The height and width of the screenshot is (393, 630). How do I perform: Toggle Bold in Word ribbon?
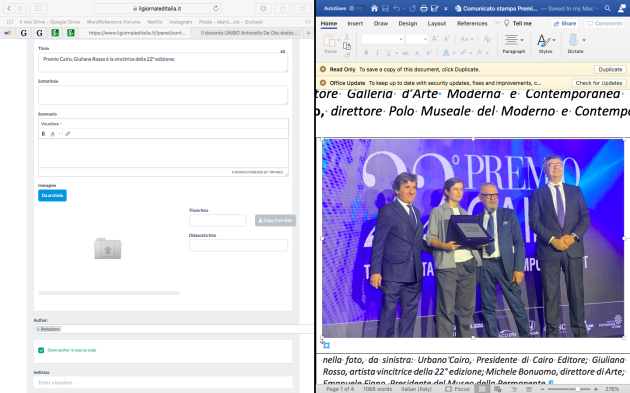pyautogui.click(x=366, y=53)
